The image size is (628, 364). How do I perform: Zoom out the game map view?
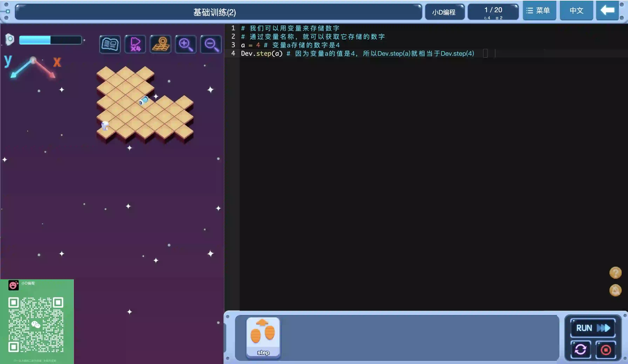[211, 44]
